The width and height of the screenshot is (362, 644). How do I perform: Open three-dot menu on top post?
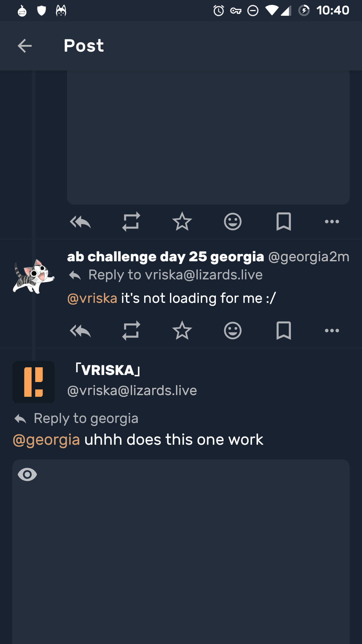(x=332, y=222)
